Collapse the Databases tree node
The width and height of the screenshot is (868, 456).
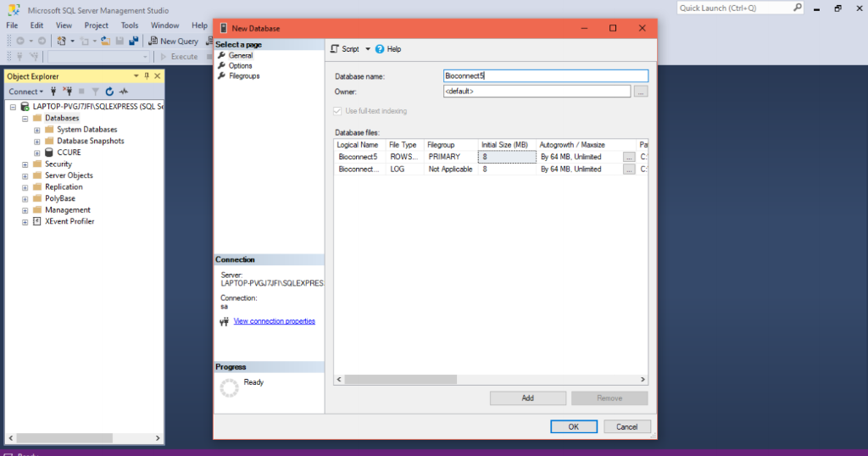pyautogui.click(x=25, y=119)
